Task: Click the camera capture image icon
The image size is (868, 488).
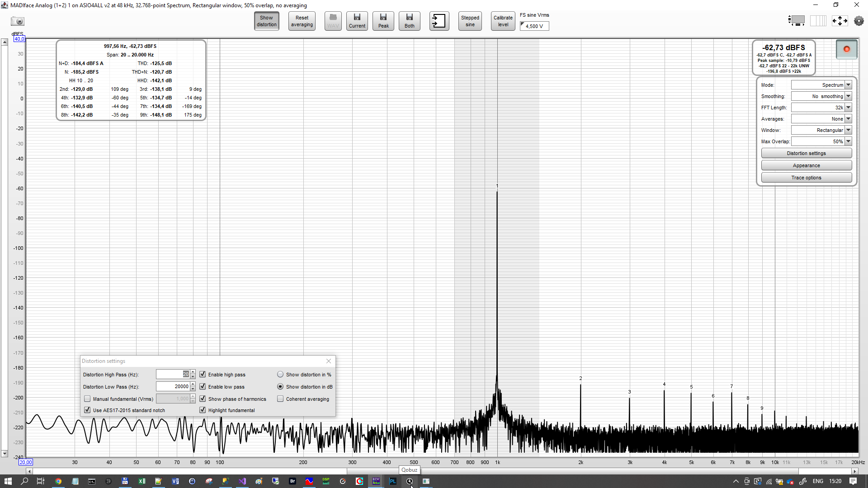Action: tap(18, 21)
